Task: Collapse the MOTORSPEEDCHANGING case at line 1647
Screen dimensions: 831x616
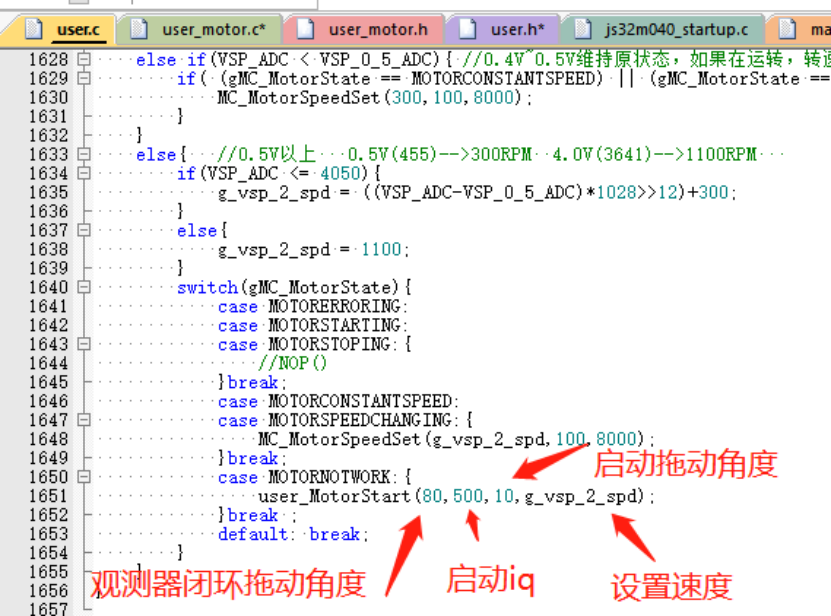Action: [83, 421]
